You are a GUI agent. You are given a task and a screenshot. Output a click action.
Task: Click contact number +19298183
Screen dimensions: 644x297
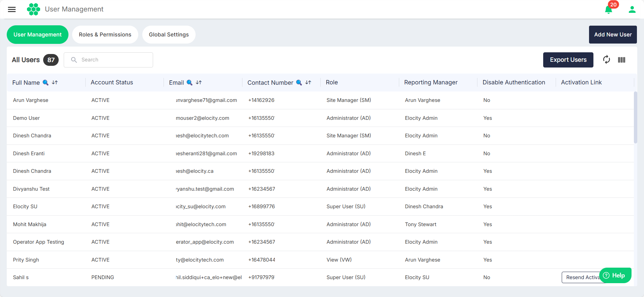(261, 154)
